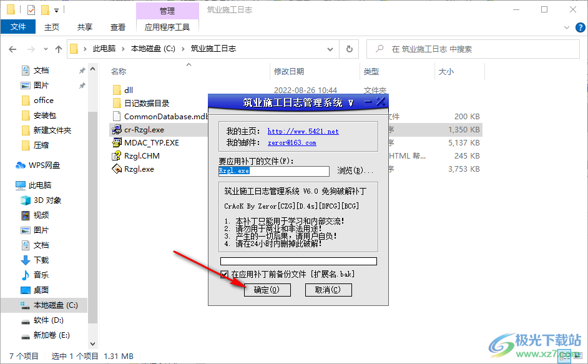Toggle the 在应用补丁前备份文件 backup checkbox
Screen dimensions: 588x364
pos(224,273)
